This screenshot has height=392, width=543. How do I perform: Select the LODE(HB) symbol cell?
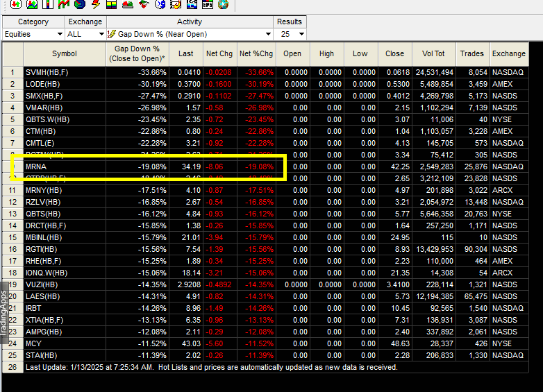pos(65,84)
